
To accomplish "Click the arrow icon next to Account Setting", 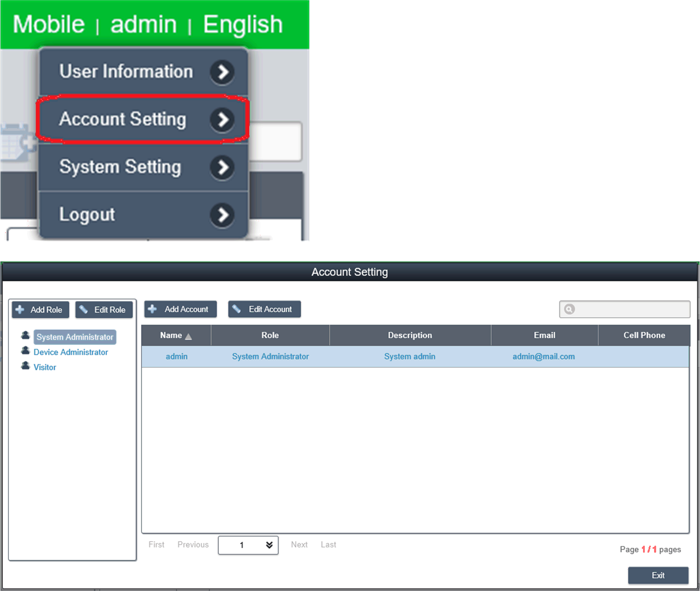I will point(222,120).
